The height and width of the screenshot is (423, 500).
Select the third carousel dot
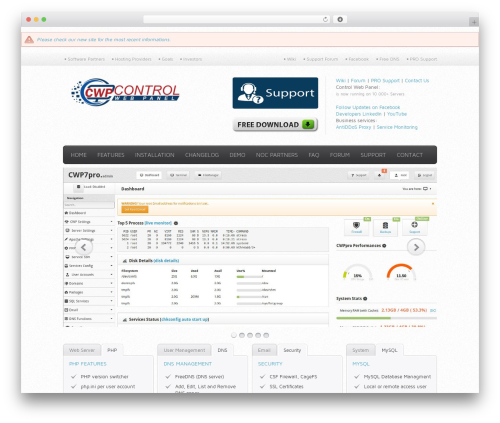(x=250, y=335)
